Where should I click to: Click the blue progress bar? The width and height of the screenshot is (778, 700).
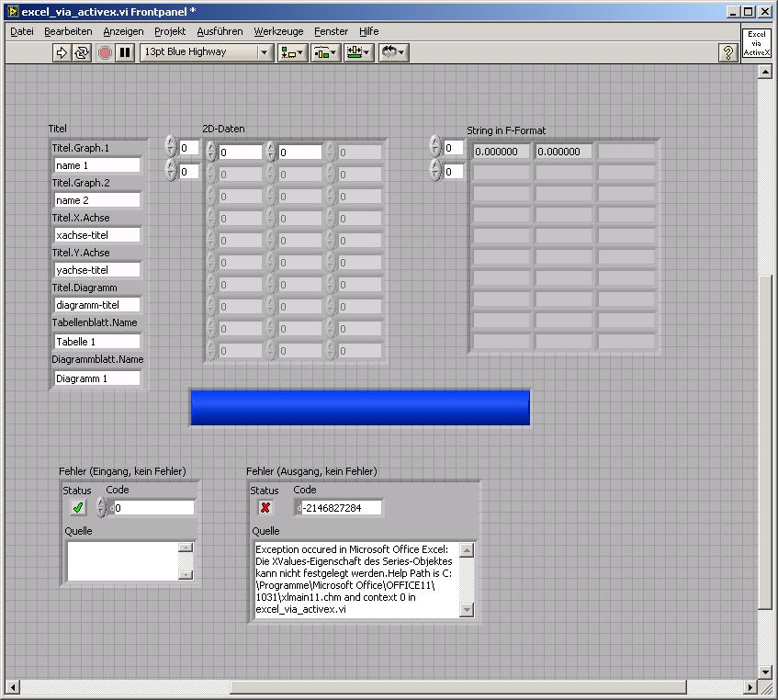pyautogui.click(x=359, y=407)
